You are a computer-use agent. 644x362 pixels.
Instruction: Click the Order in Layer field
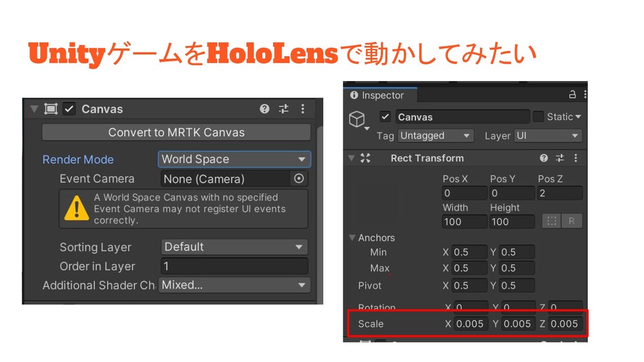[234, 266]
